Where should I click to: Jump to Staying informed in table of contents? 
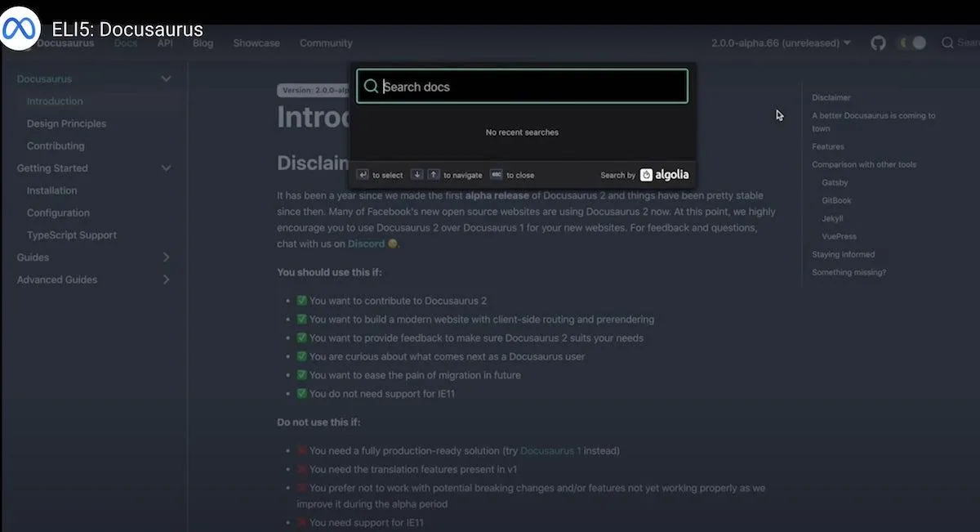pyautogui.click(x=843, y=255)
